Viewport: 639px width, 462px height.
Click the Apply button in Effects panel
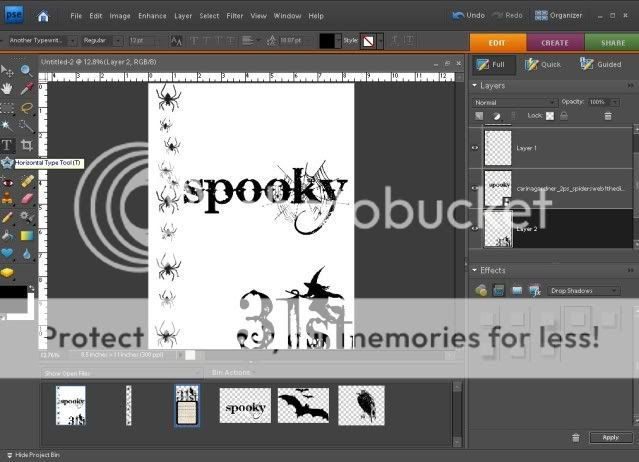click(x=610, y=437)
